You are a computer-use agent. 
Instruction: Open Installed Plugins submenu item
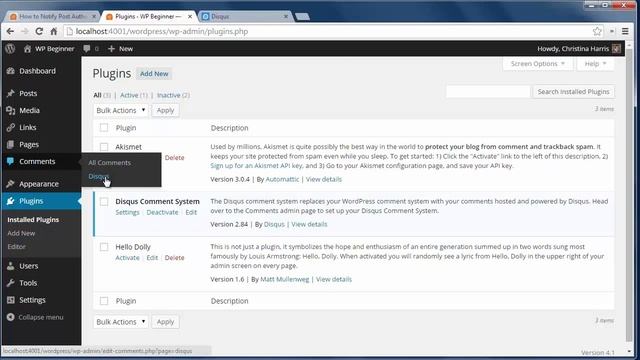click(33, 220)
